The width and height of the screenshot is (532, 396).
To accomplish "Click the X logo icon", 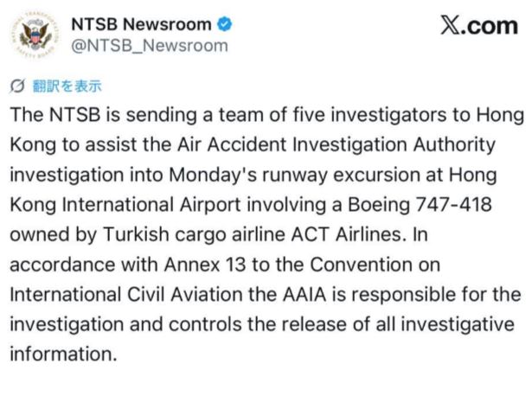I will [450, 27].
